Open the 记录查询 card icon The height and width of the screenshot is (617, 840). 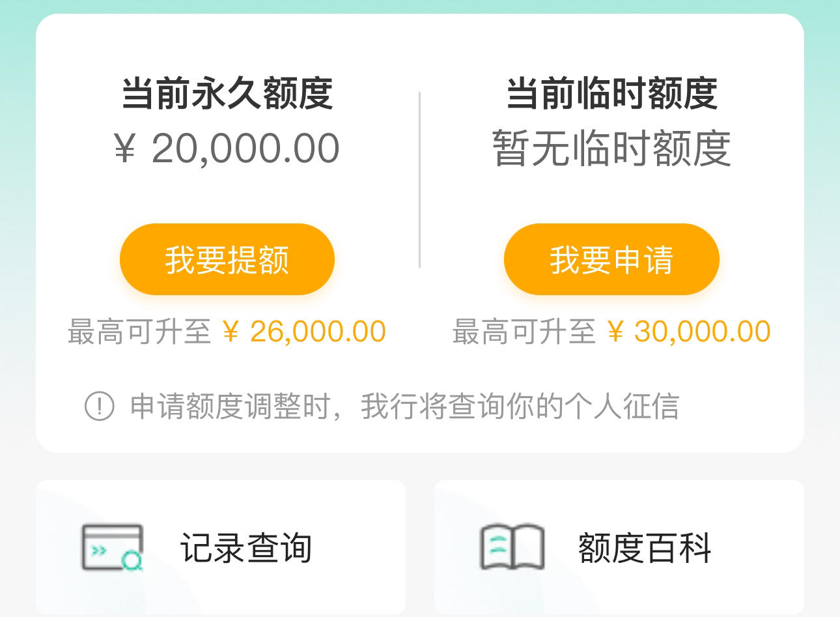pyautogui.click(x=113, y=547)
